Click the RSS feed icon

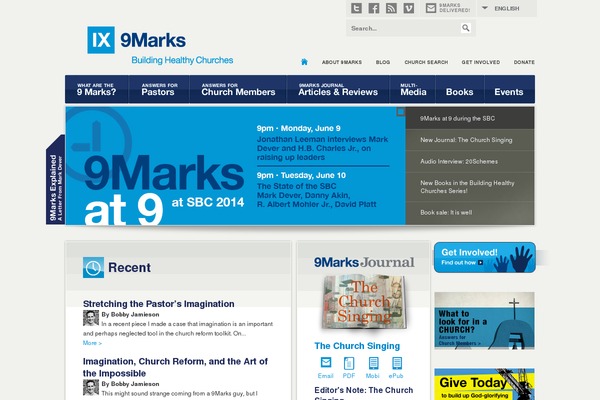coord(391,8)
